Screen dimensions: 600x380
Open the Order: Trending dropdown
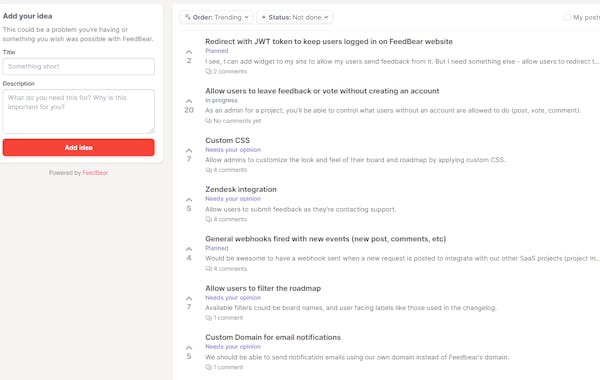[216, 17]
